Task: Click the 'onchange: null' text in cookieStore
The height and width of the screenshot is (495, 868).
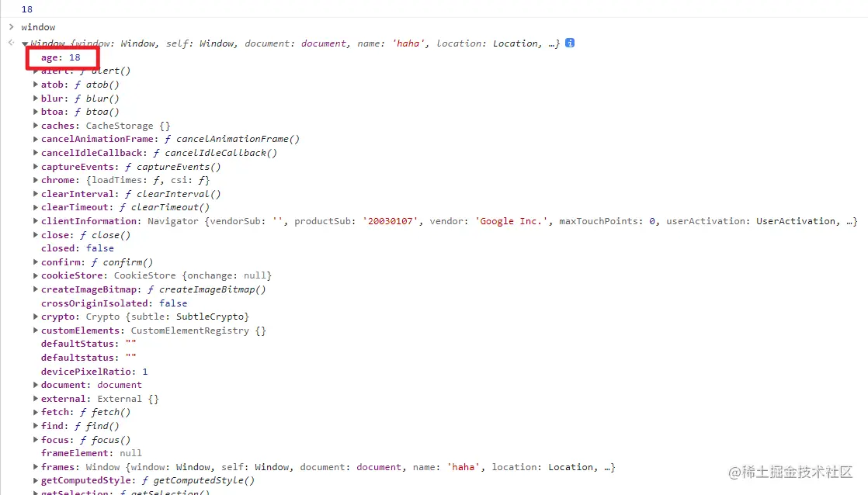Action: click(x=227, y=275)
